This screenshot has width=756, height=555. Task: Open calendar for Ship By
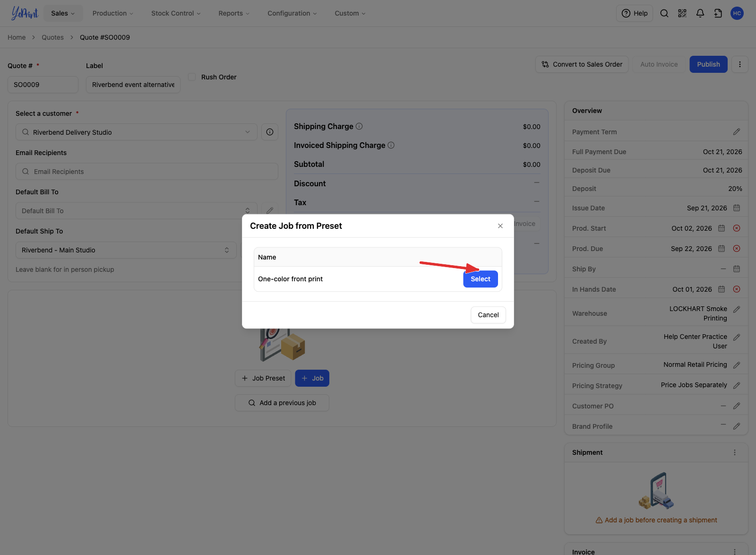pyautogui.click(x=737, y=269)
